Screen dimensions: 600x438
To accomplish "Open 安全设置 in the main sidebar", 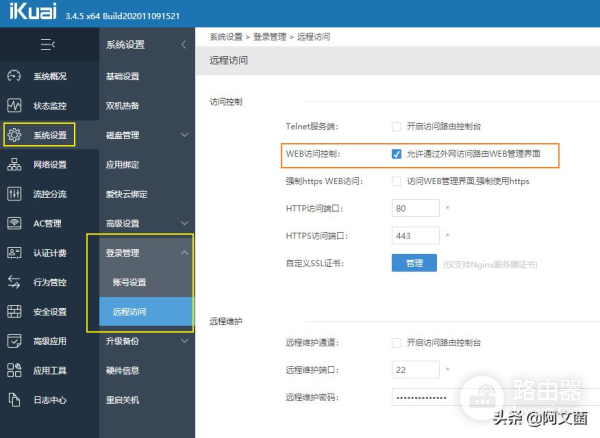I will coord(50,312).
